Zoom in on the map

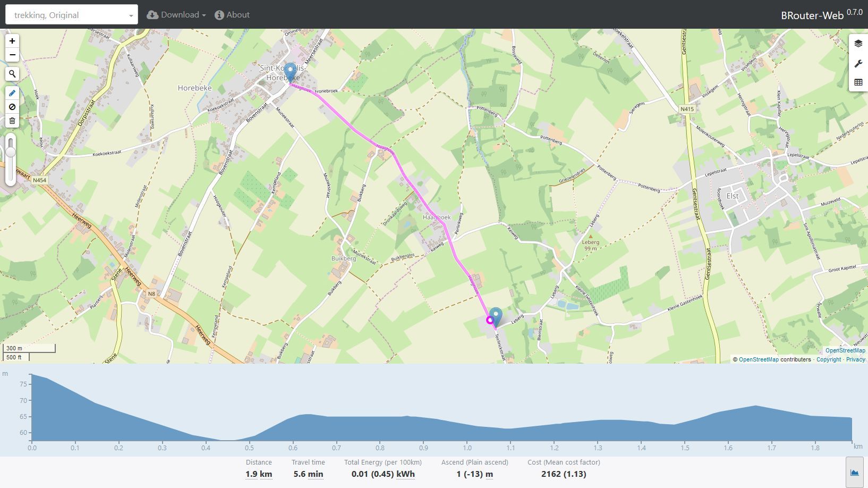[x=12, y=41]
